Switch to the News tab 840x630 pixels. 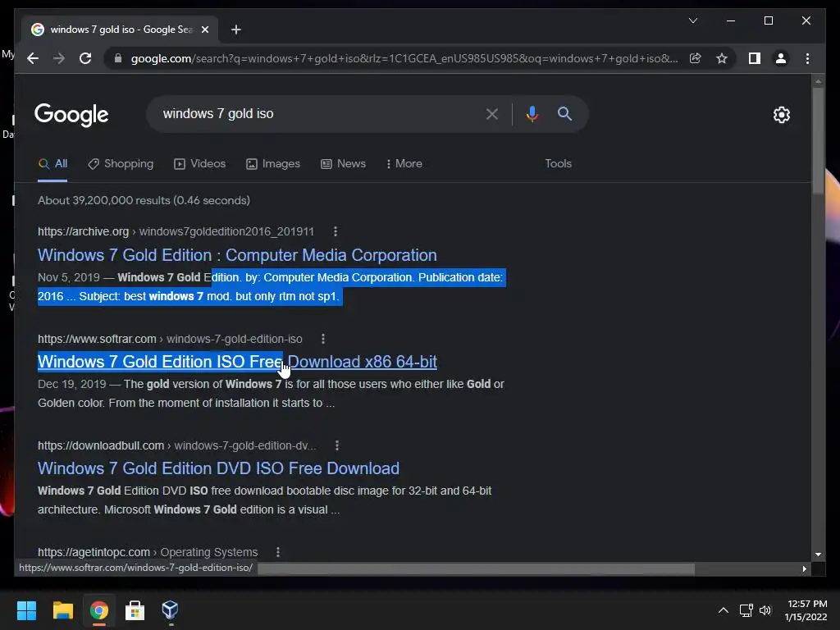(344, 164)
